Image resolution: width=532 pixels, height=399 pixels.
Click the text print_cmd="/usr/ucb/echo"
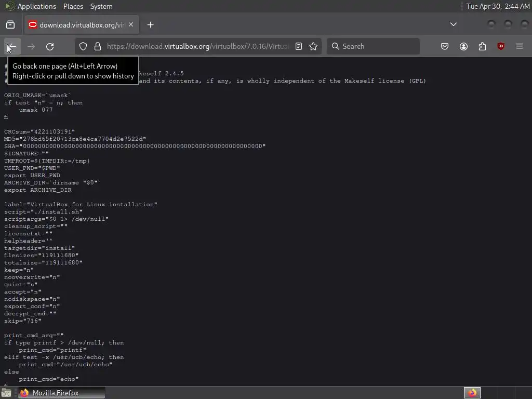tap(65, 365)
